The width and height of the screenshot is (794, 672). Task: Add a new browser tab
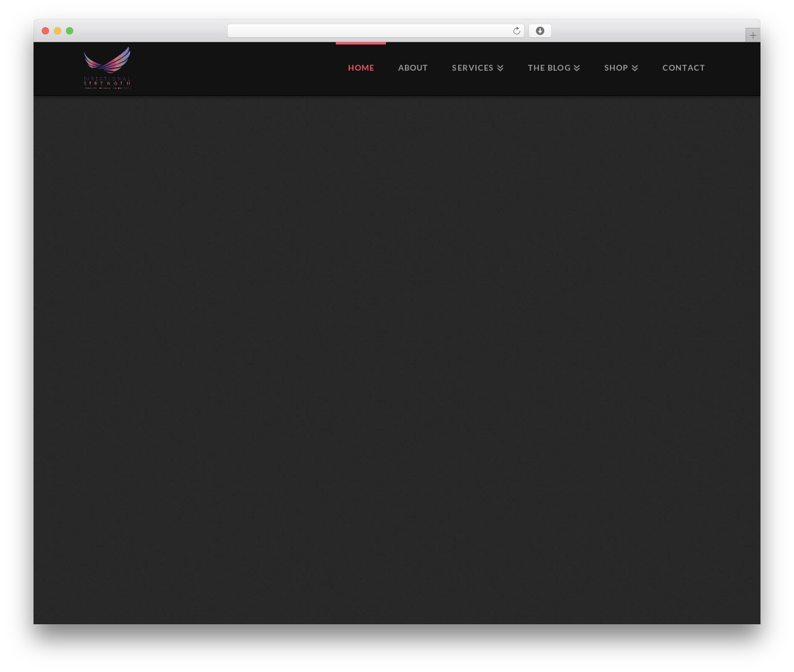click(x=752, y=35)
